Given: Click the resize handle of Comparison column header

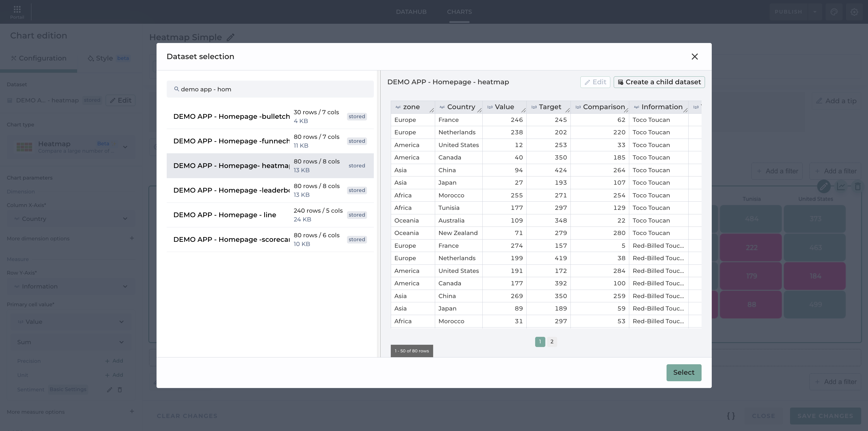Looking at the screenshot, I should point(626,110).
